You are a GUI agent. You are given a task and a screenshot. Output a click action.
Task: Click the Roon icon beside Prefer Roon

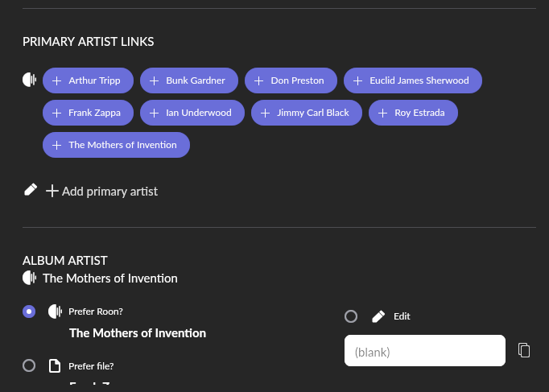click(55, 312)
